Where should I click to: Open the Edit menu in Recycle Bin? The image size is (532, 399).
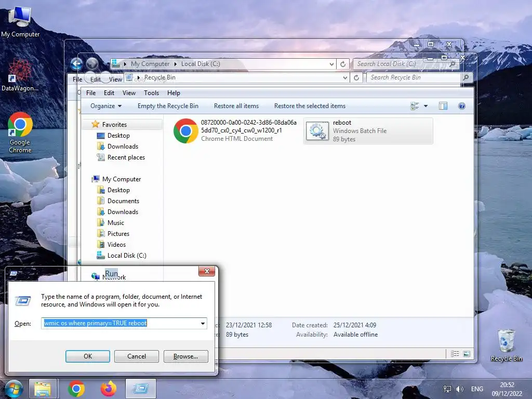point(109,93)
